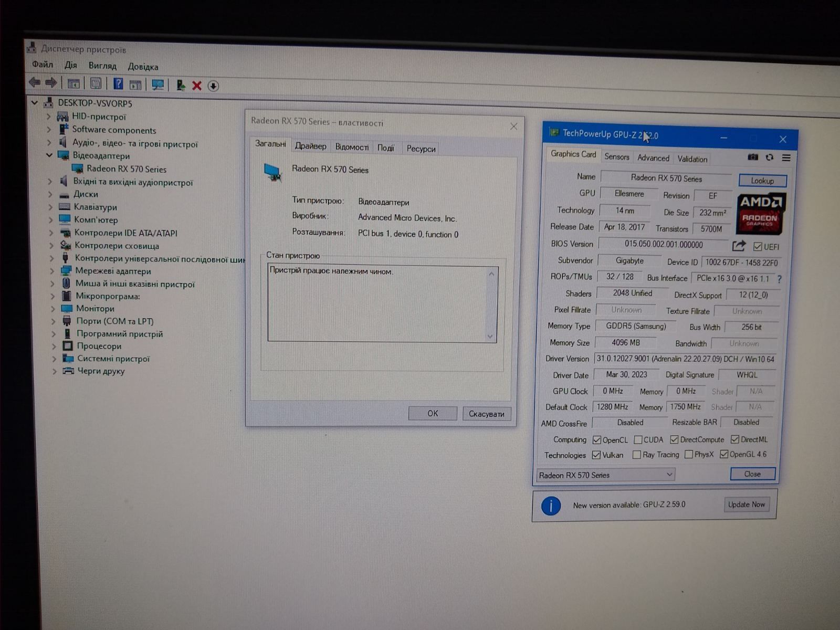Open the Дія menu
840x630 pixels.
(71, 65)
